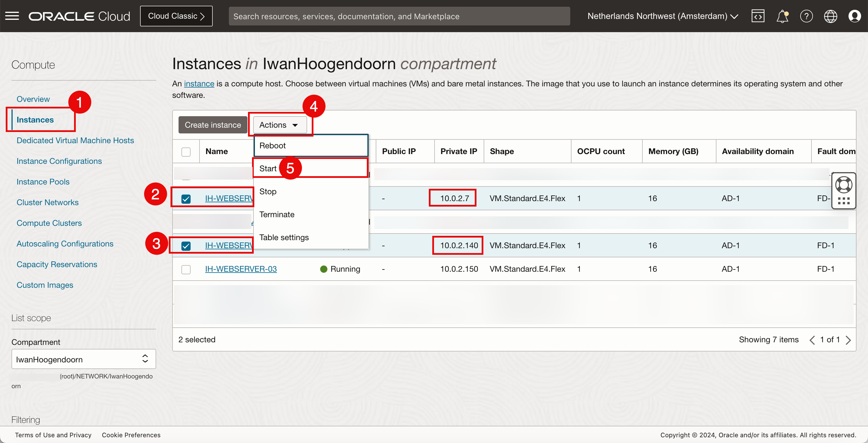This screenshot has height=443, width=868.
Task: Go to the previous results page arrow
Action: (812, 340)
